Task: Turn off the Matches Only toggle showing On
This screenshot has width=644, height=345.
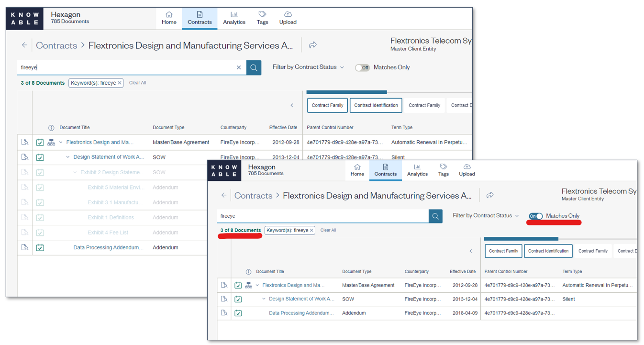Action: click(535, 216)
